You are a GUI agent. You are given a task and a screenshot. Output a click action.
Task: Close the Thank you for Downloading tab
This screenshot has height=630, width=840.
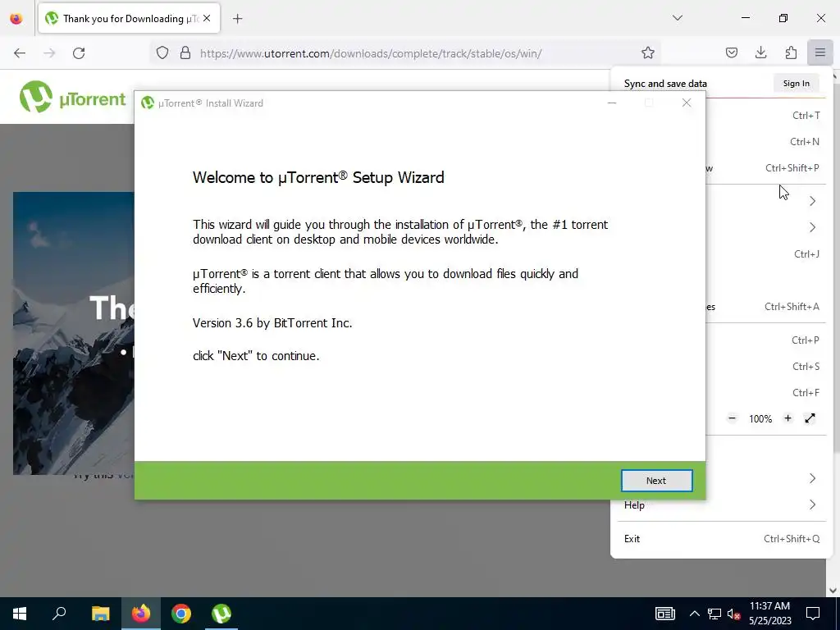click(x=208, y=19)
